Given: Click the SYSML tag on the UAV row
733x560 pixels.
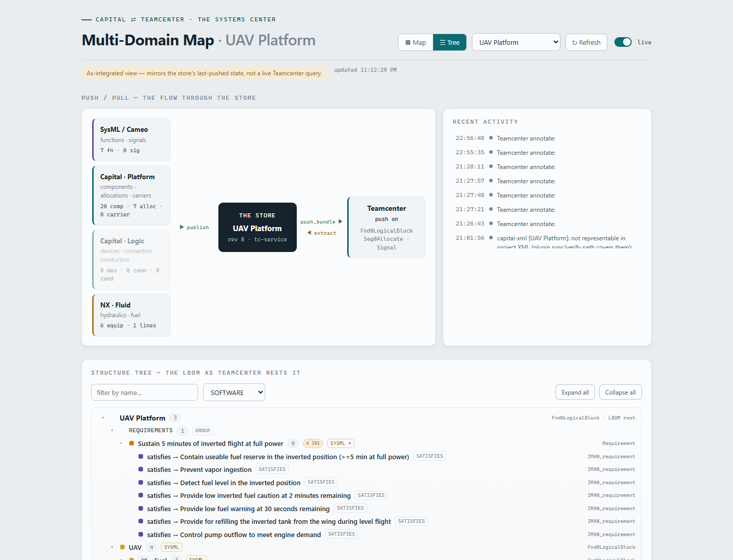Looking at the screenshot, I should (x=172, y=547).
